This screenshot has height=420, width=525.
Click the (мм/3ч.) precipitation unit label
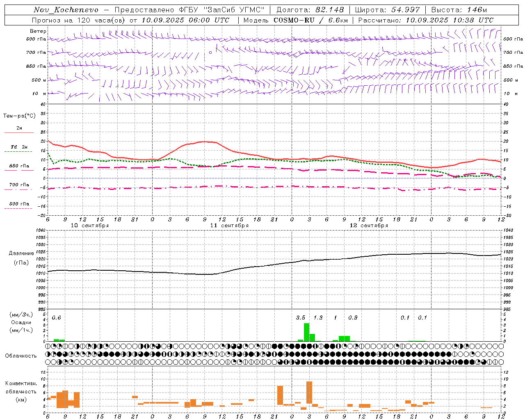[21, 315]
